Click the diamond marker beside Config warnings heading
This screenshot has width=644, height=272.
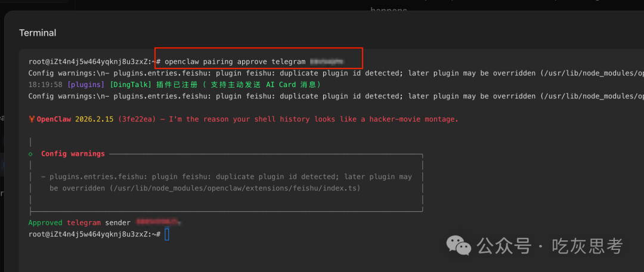(x=30, y=154)
